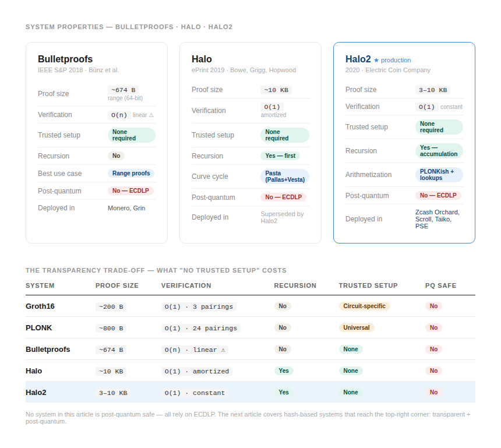
Task: Click the warning triangle in Bulletproofs card Verification
Action: click(151, 115)
